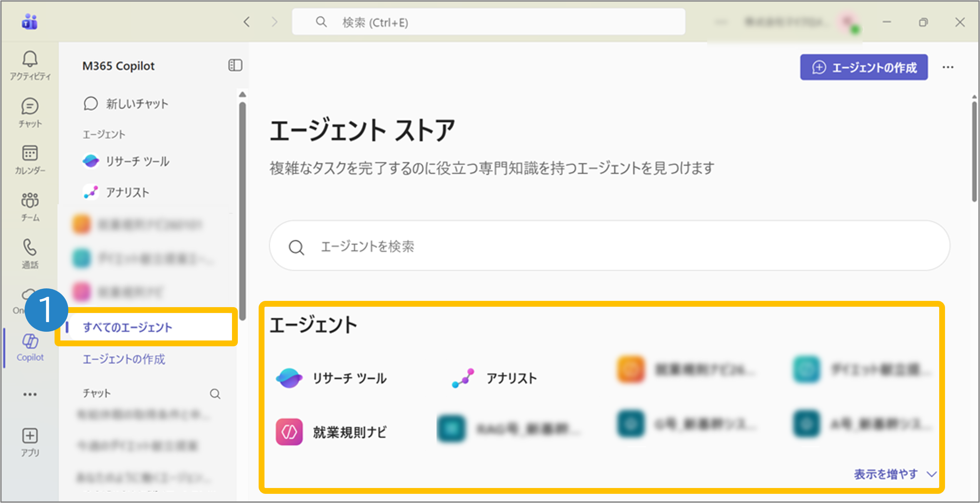
Task: Open the 就業規則ナビ agent card
Action: click(332, 432)
